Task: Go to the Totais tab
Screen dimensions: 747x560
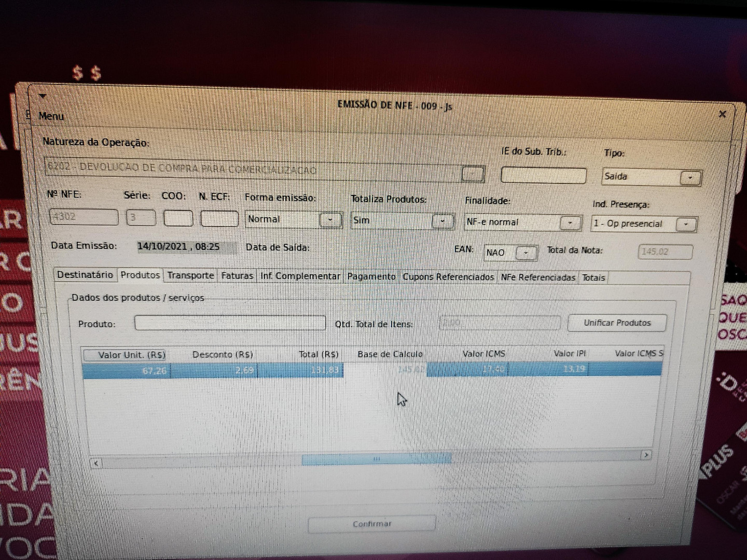Action: [593, 278]
